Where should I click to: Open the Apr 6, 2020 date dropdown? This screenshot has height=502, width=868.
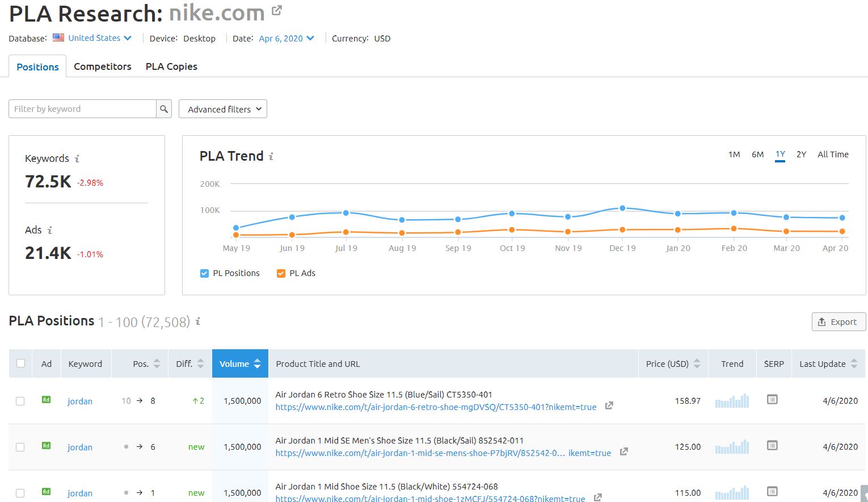[286, 38]
